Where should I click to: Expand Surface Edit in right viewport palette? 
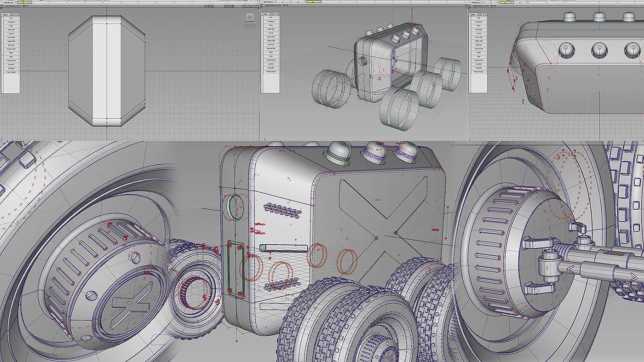coord(479,48)
